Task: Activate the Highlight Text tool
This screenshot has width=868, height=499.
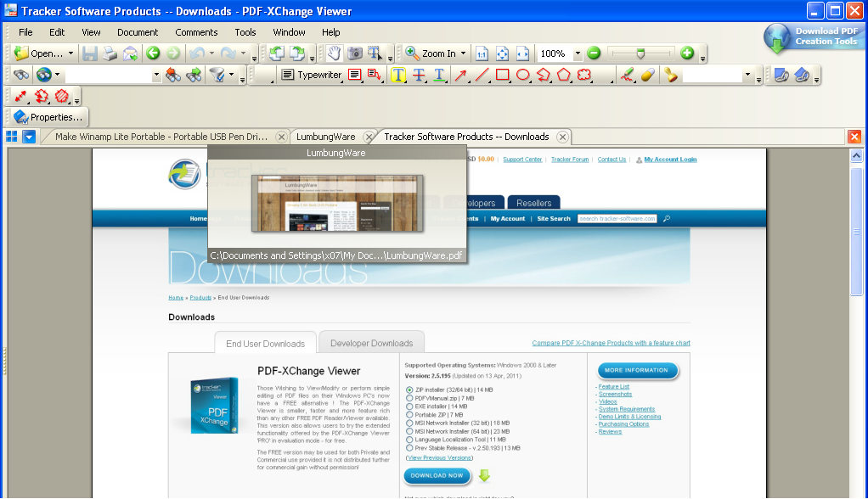Action: click(398, 74)
